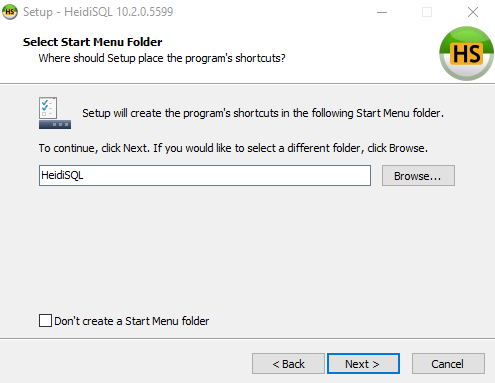This screenshot has width=495, height=383.
Task: Open folder browser with Browse... button
Action: pos(418,176)
